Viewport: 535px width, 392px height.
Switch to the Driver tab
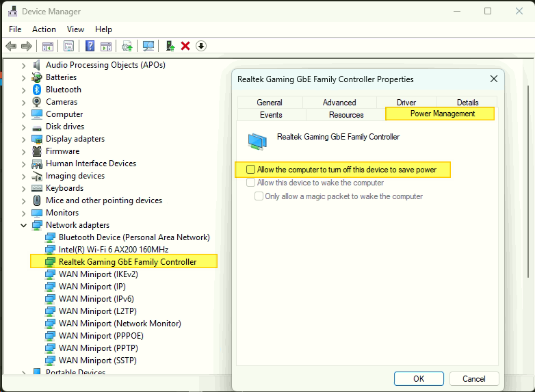coord(406,103)
